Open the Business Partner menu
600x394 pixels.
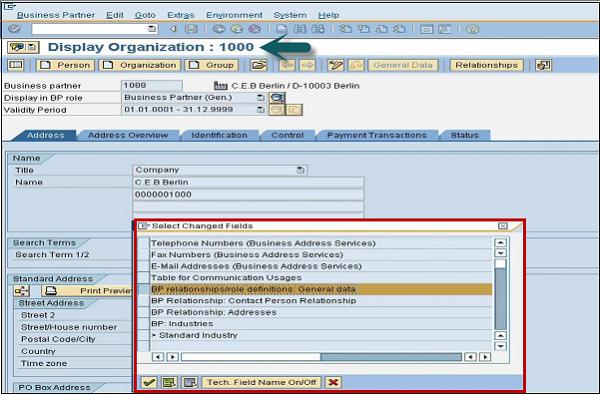tap(56, 15)
